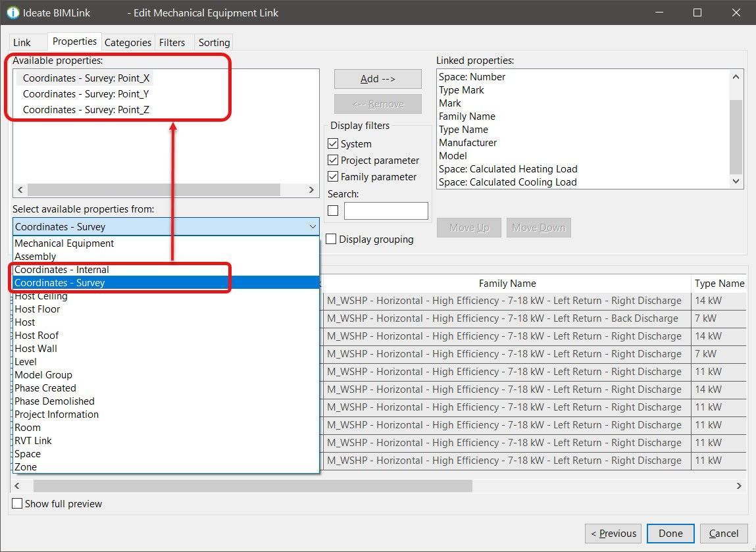Choose Project Information from dropdown list
Viewport: 756px width, 552px height.
click(166, 414)
